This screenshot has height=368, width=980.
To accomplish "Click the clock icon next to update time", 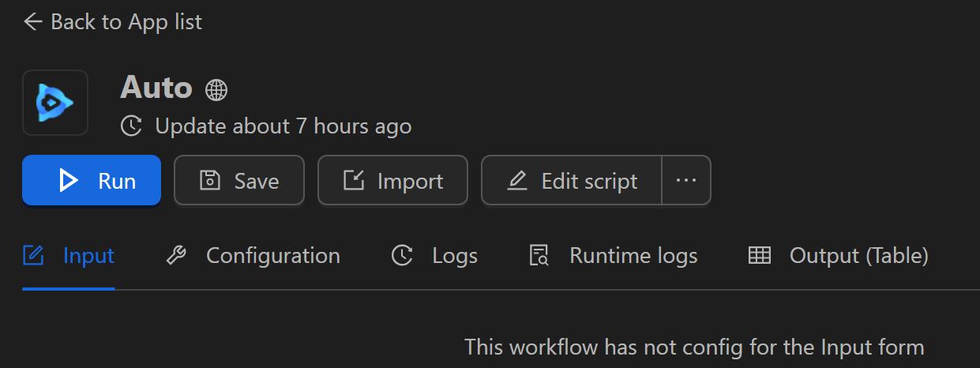I will pos(131,126).
